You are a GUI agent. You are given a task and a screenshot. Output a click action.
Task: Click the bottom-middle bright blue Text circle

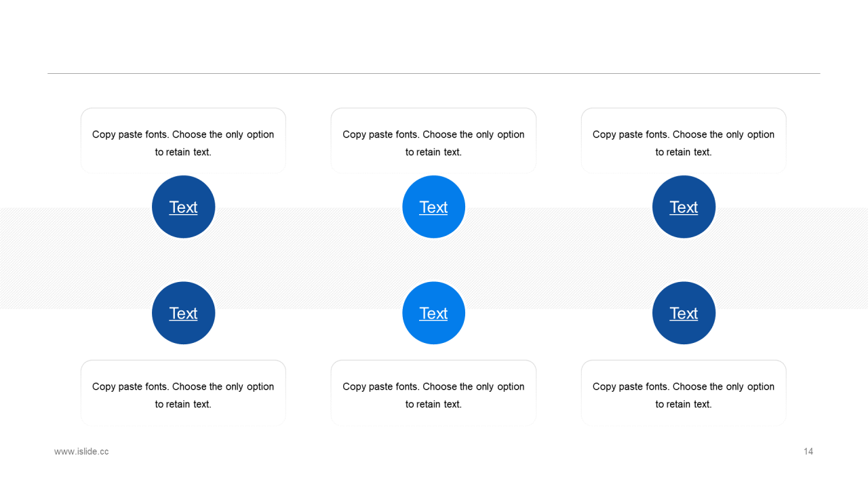click(433, 313)
